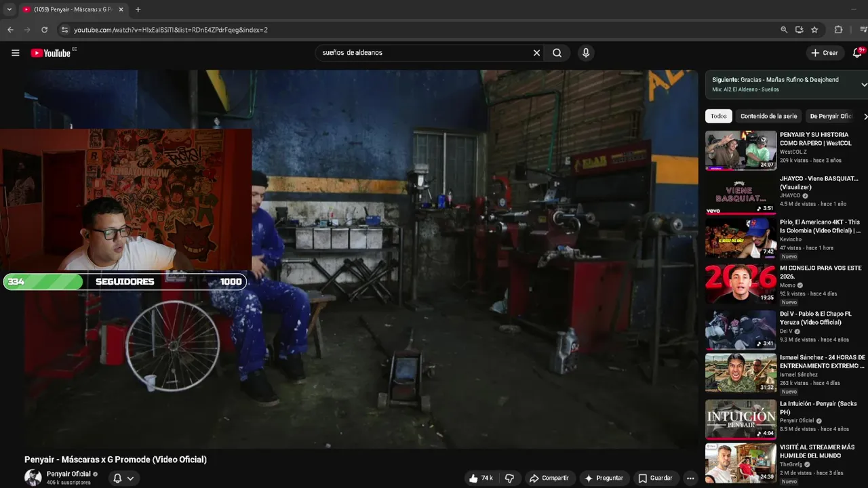
Task: Clear the search box text
Action: (536, 53)
